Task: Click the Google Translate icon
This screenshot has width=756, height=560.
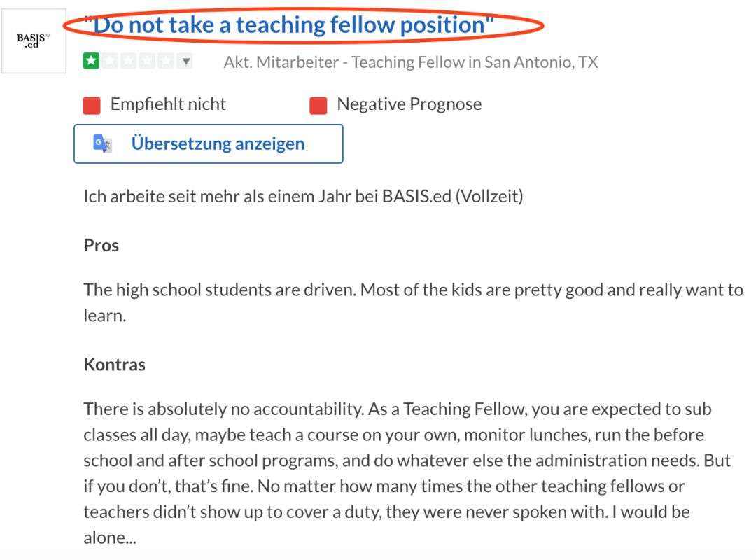Action: [x=103, y=143]
